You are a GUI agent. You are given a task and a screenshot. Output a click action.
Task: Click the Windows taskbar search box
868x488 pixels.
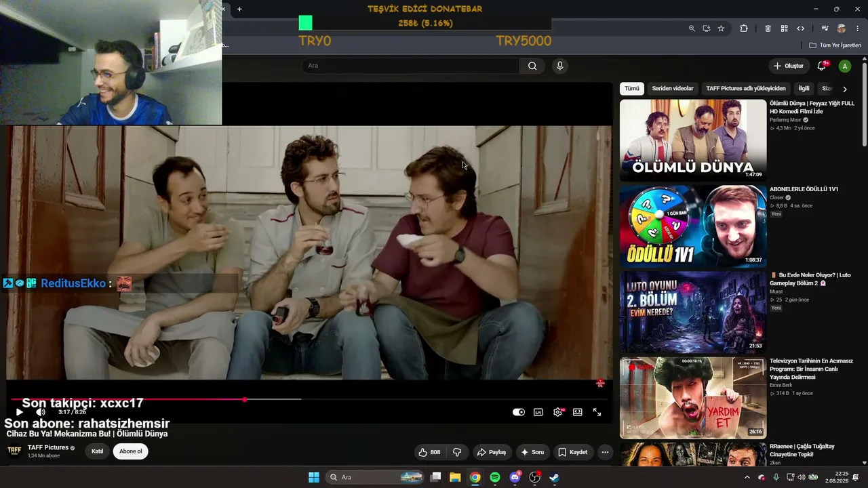(375, 477)
